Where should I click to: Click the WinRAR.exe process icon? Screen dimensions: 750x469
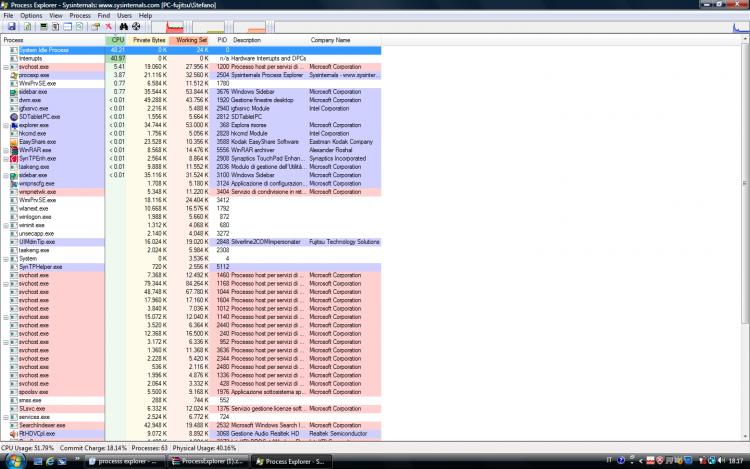coord(14,150)
